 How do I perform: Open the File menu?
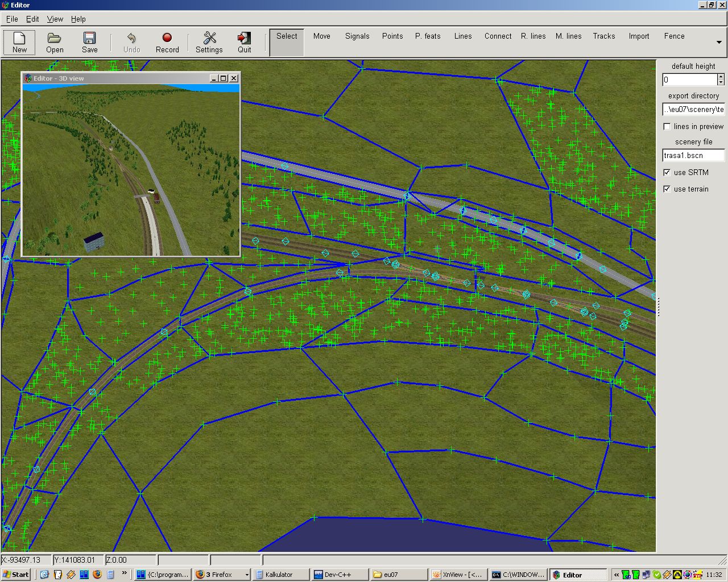12,19
